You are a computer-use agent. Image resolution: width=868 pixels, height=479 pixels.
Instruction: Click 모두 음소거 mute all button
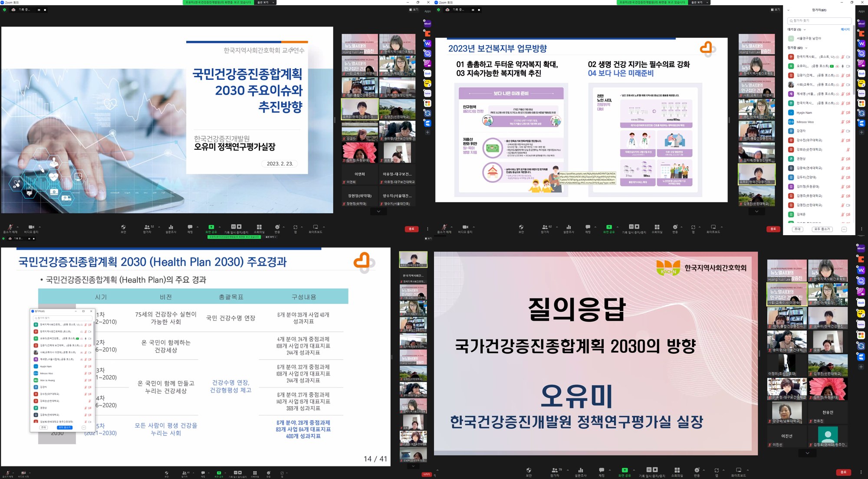click(x=822, y=229)
